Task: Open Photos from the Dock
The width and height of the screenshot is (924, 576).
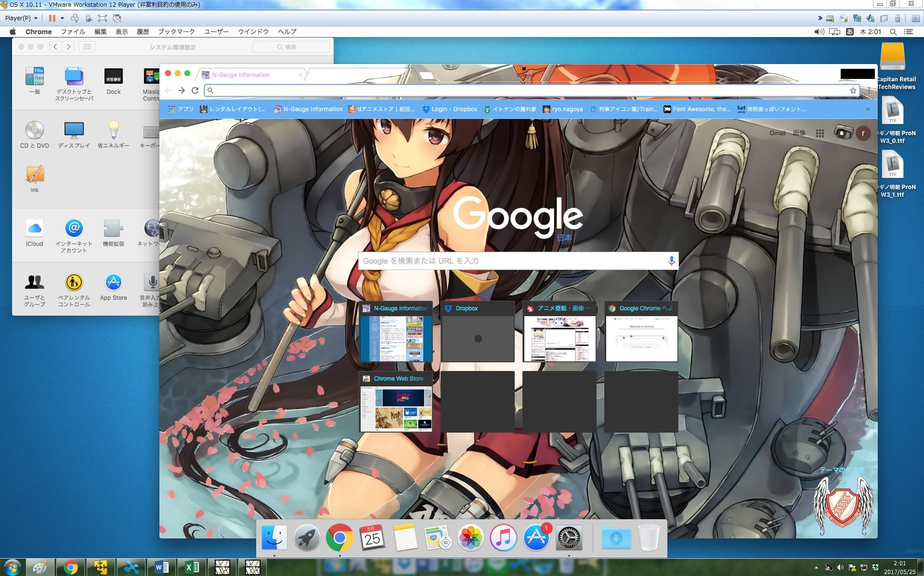Action: (x=470, y=538)
